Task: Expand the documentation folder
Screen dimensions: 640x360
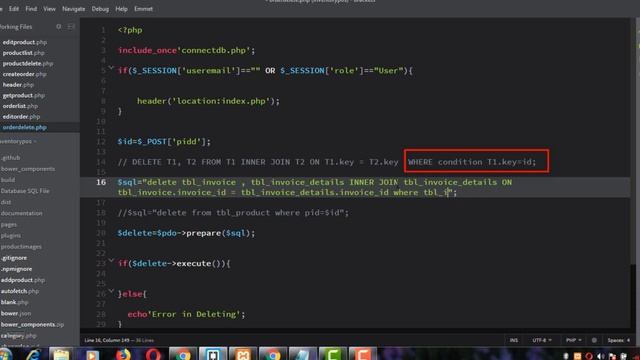Action: click(x=21, y=213)
